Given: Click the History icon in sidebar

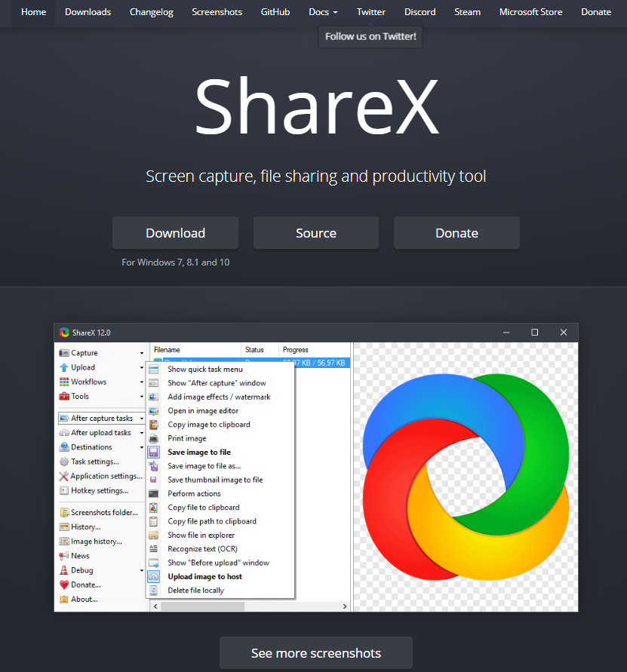Looking at the screenshot, I should coord(64,526).
